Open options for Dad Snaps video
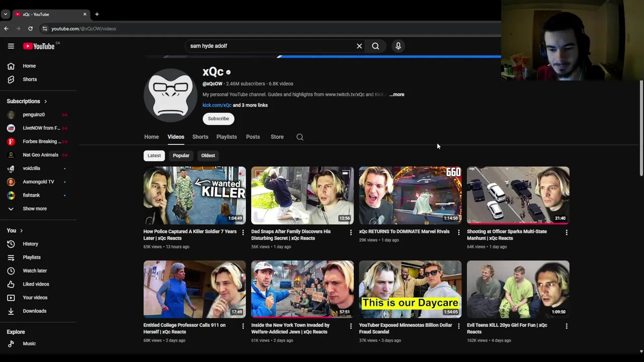Viewport: 644px width, 362px height. click(x=351, y=232)
